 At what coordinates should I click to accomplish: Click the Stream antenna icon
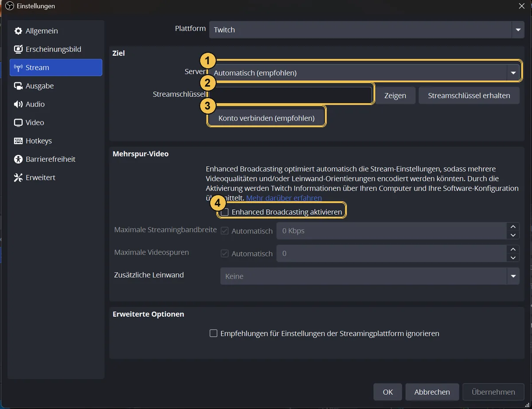(18, 68)
